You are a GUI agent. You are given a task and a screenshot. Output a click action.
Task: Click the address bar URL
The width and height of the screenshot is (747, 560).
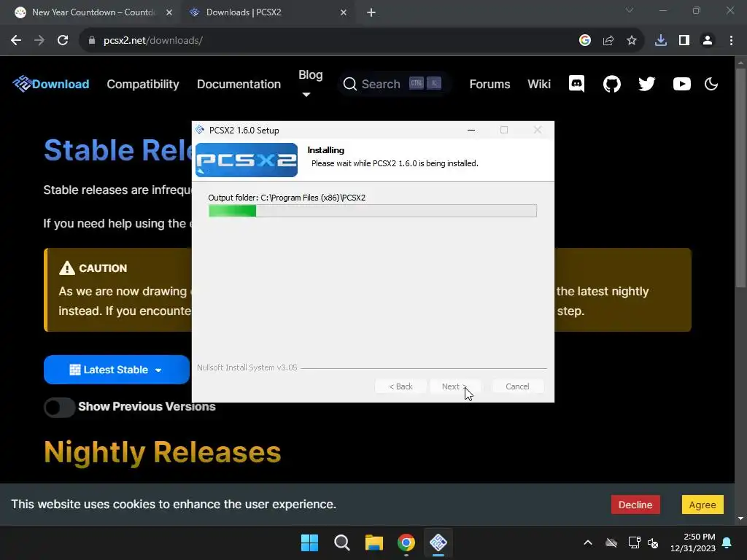point(152,41)
